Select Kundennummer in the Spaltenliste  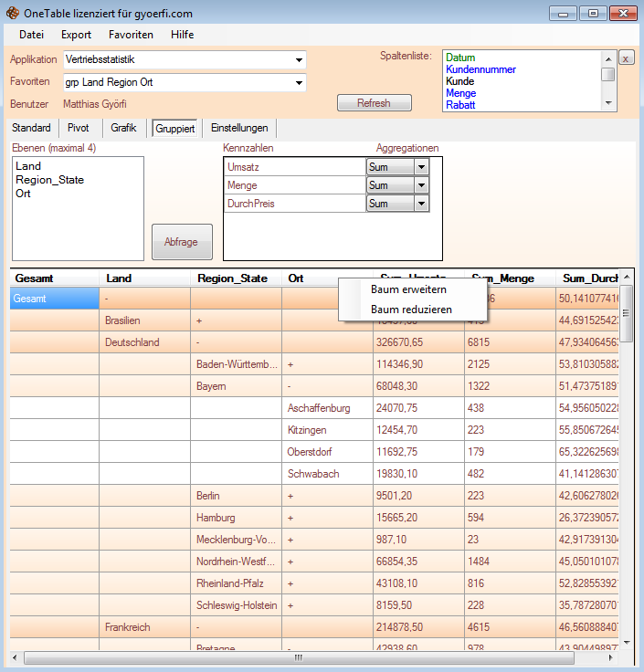(480, 69)
